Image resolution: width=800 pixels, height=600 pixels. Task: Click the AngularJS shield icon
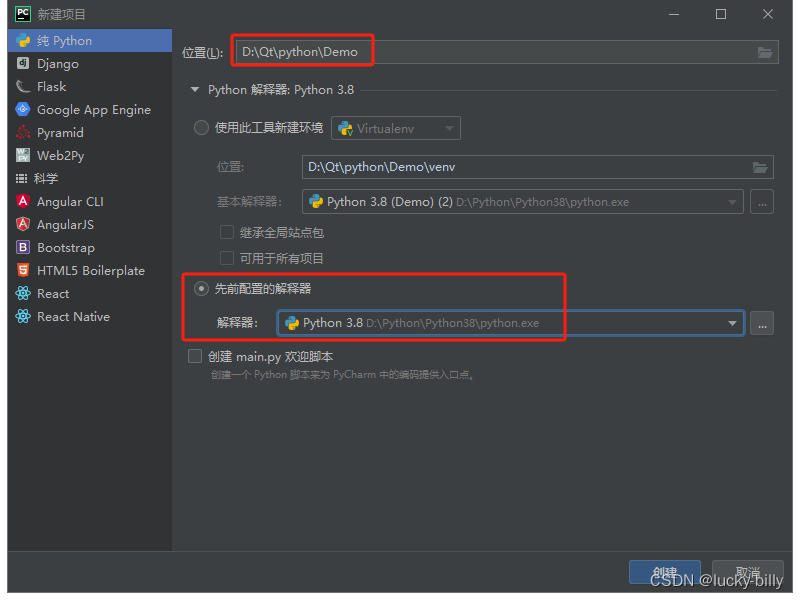point(23,224)
